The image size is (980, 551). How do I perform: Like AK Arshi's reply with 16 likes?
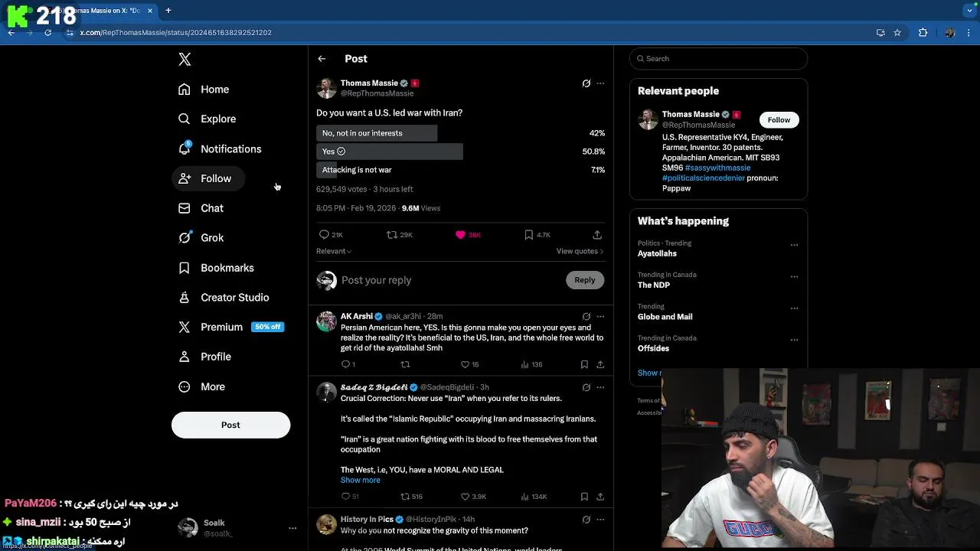click(465, 364)
